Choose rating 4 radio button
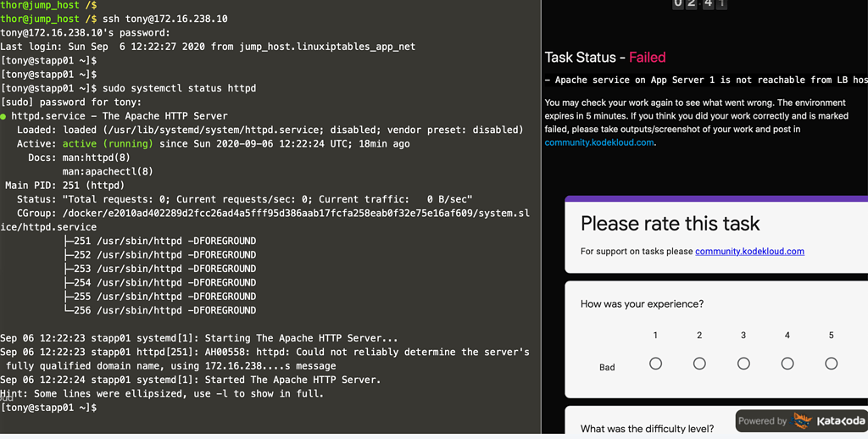The image size is (868, 439). [x=787, y=364]
